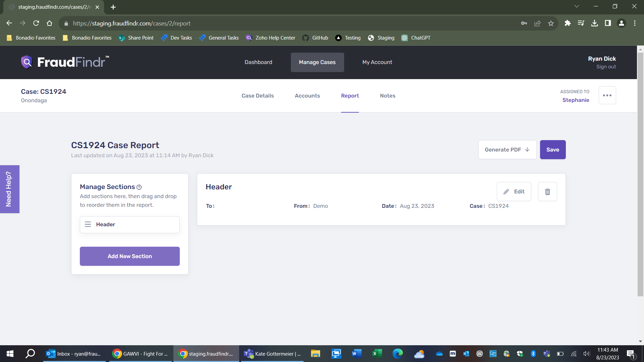Image resolution: width=644 pixels, height=362 pixels.
Task: Expand the browser tab search chevron
Action: point(577,6)
